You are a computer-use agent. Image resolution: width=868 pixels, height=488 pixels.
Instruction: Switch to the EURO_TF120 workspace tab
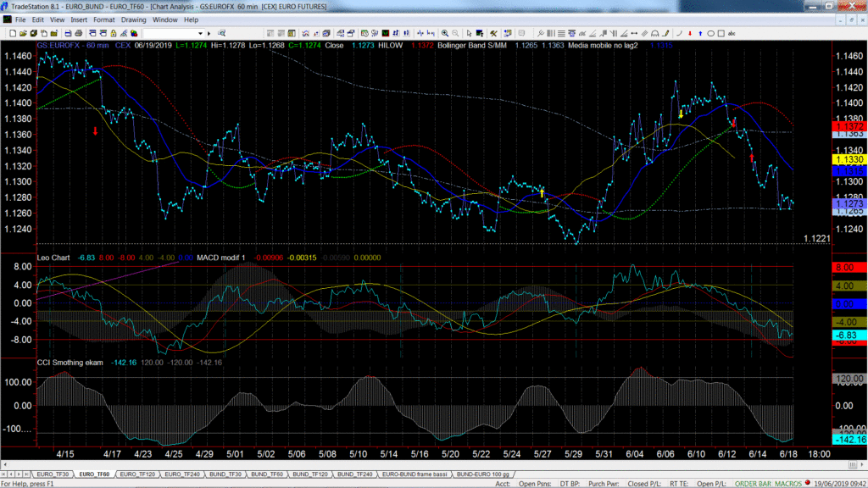point(137,474)
